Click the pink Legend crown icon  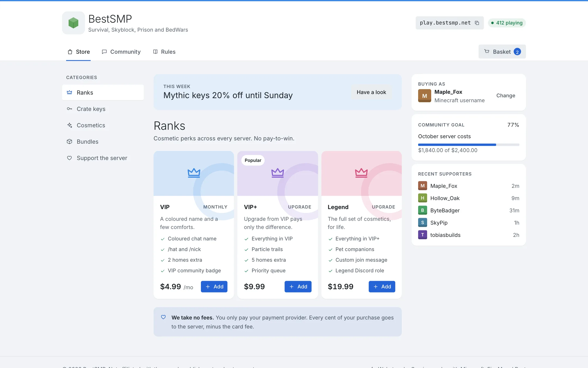(x=361, y=173)
